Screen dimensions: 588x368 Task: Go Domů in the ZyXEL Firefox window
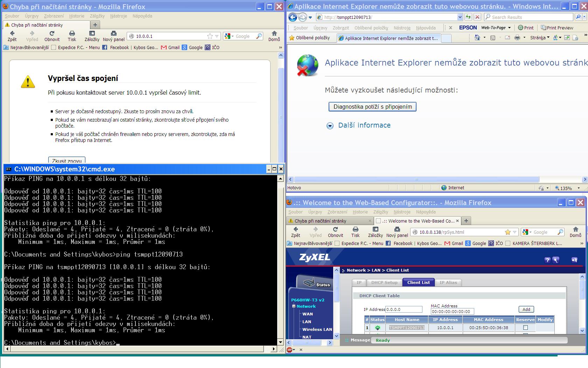(575, 232)
